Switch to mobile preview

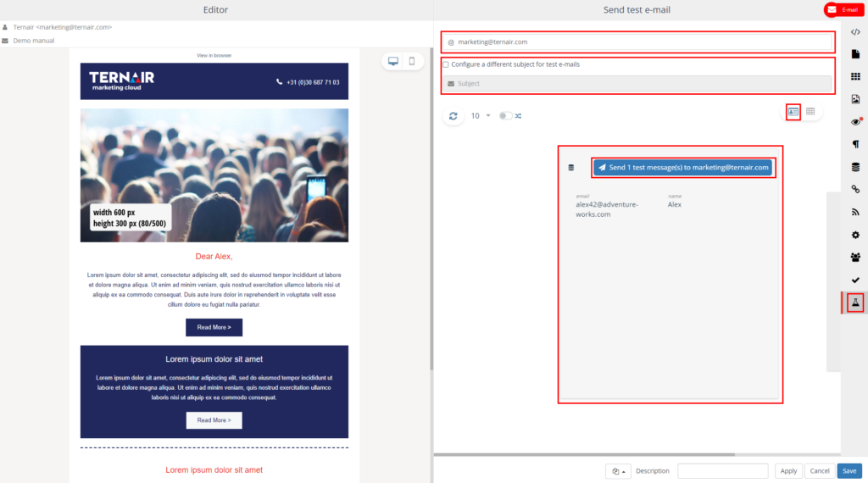pyautogui.click(x=412, y=61)
